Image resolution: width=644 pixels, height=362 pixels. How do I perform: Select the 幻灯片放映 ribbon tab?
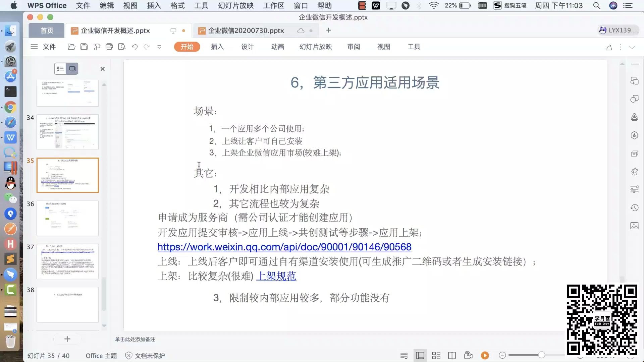click(315, 47)
